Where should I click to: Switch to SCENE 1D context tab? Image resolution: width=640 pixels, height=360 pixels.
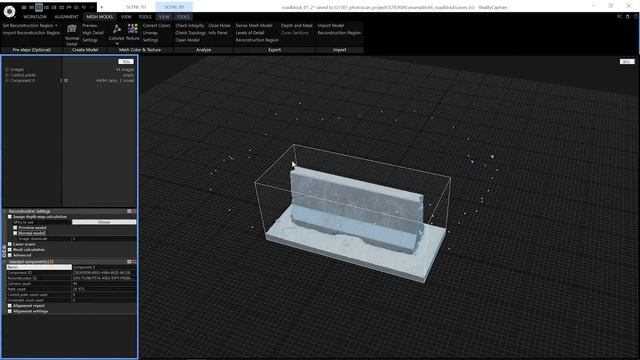tap(136, 7)
